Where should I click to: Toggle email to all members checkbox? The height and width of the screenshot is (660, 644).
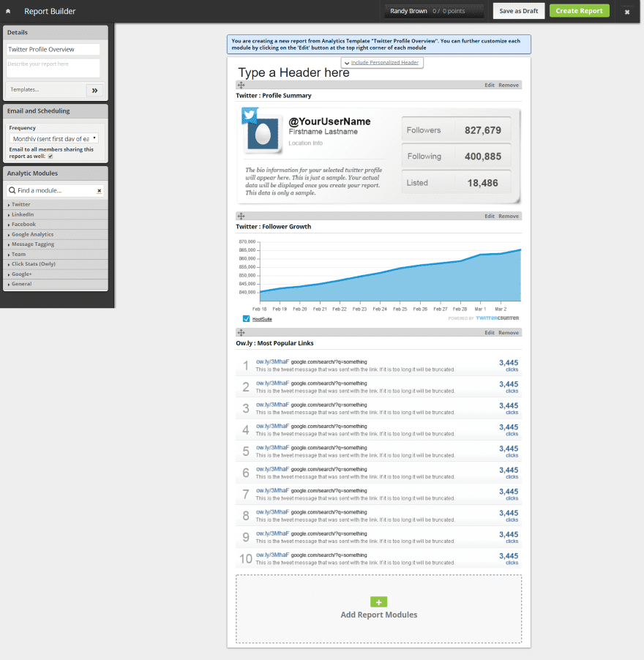tap(50, 156)
